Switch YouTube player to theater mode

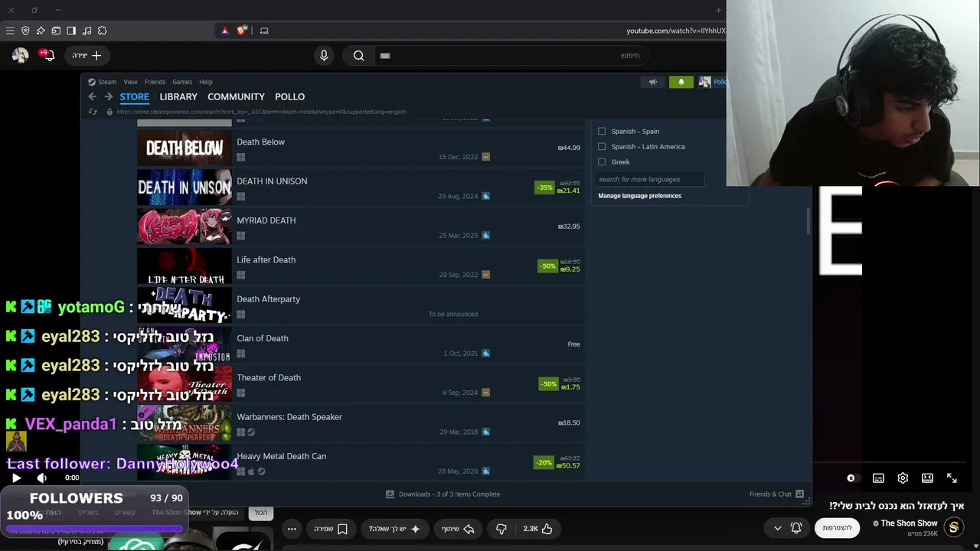[927, 478]
